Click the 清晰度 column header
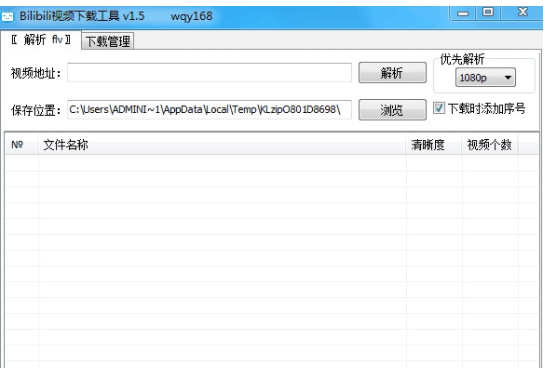550x368 pixels. point(434,144)
